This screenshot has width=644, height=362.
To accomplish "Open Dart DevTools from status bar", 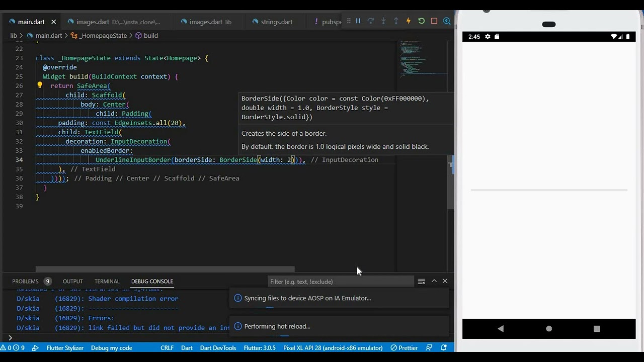I will click(x=218, y=348).
